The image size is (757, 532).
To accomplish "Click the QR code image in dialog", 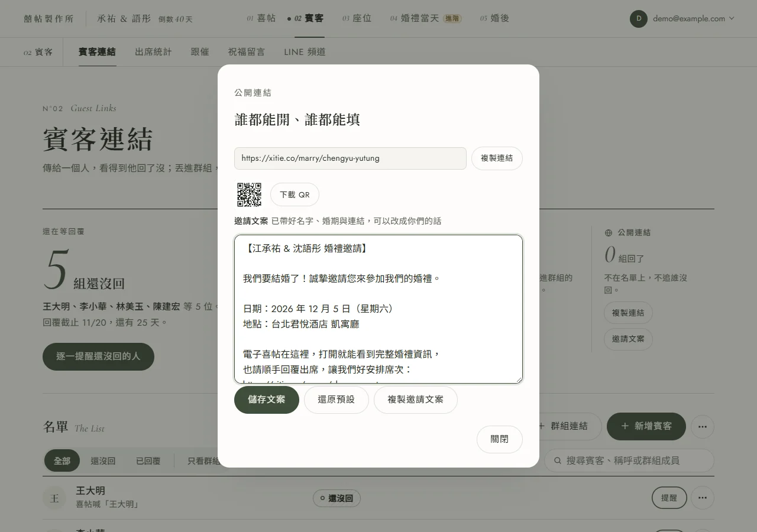I will coord(249,194).
